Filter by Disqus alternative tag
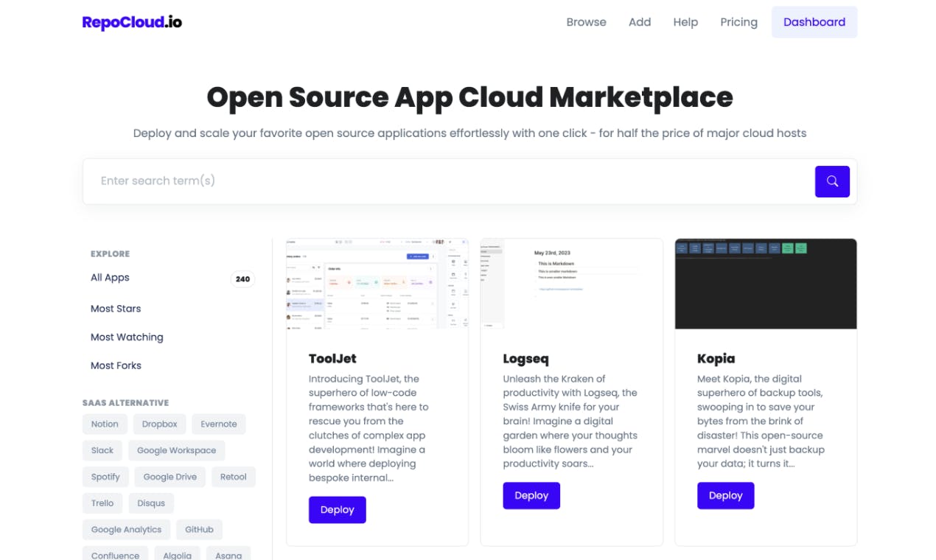The image size is (936, 560). (151, 504)
